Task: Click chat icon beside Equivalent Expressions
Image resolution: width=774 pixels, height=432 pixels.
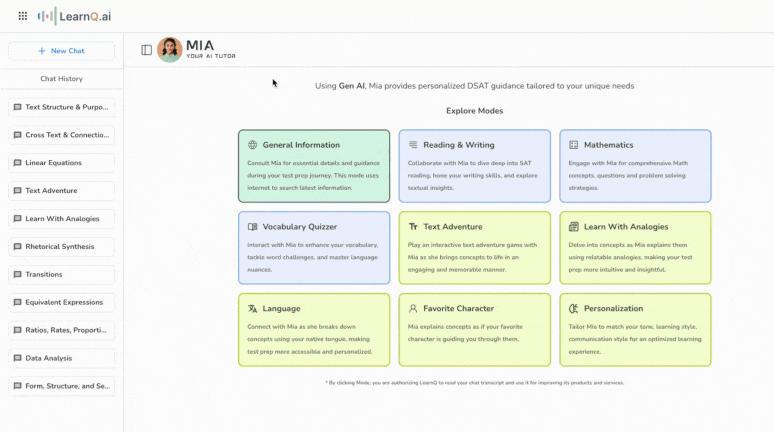Action: pos(18,302)
